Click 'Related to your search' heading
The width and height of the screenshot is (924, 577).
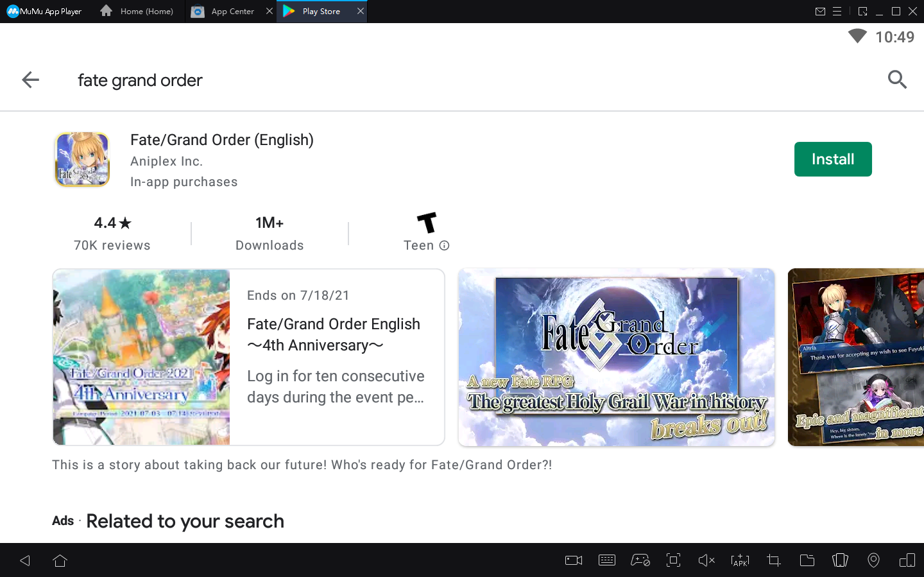pos(185,521)
